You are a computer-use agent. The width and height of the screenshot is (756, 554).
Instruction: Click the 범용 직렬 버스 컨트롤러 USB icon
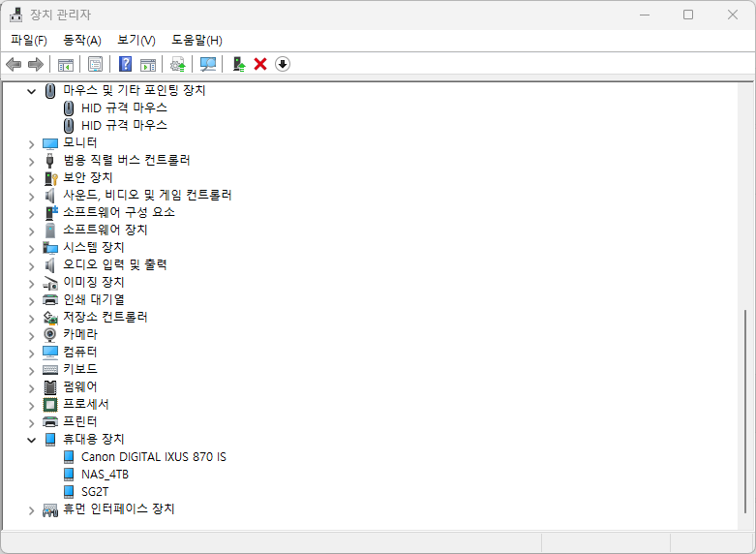pyautogui.click(x=50, y=160)
